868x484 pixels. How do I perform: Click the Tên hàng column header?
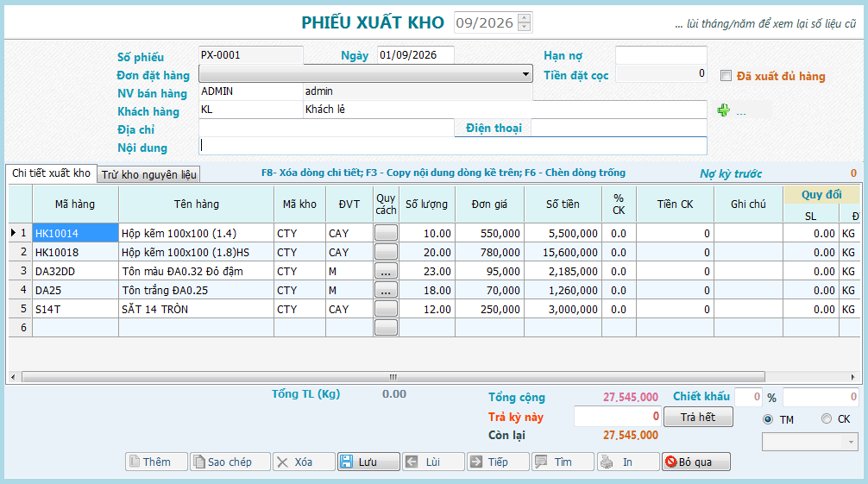(x=197, y=204)
